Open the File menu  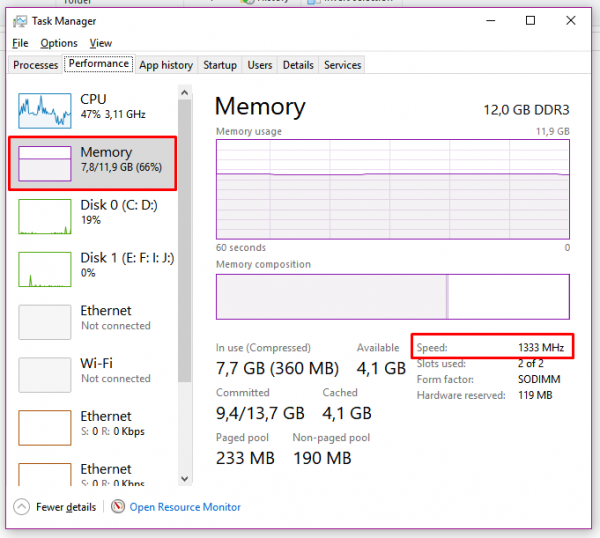(x=20, y=43)
